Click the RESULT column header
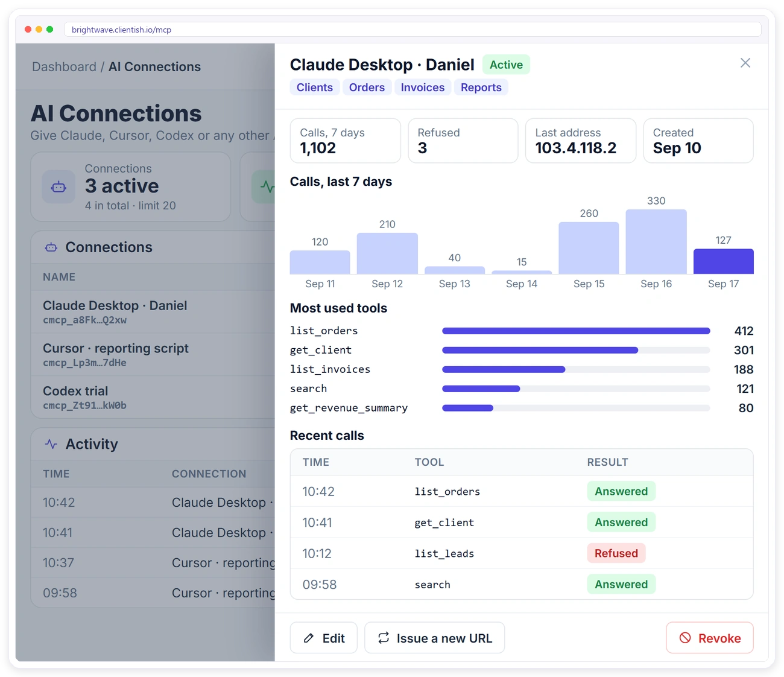 click(608, 462)
